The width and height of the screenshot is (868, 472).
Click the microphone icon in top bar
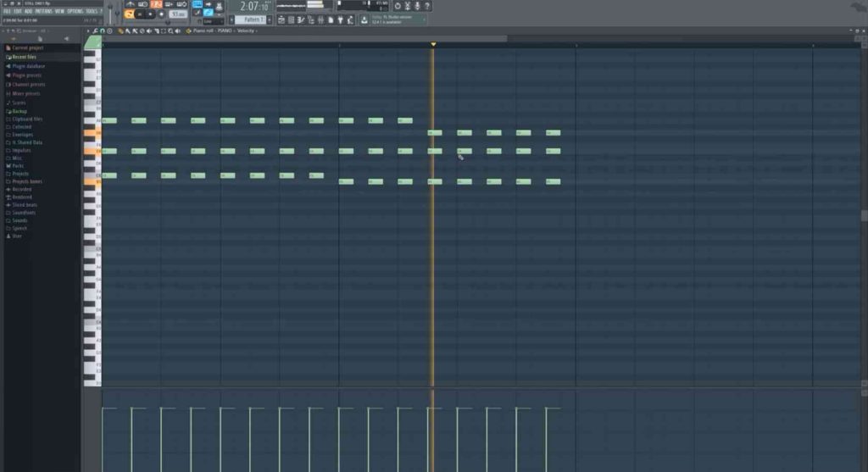[x=417, y=6]
